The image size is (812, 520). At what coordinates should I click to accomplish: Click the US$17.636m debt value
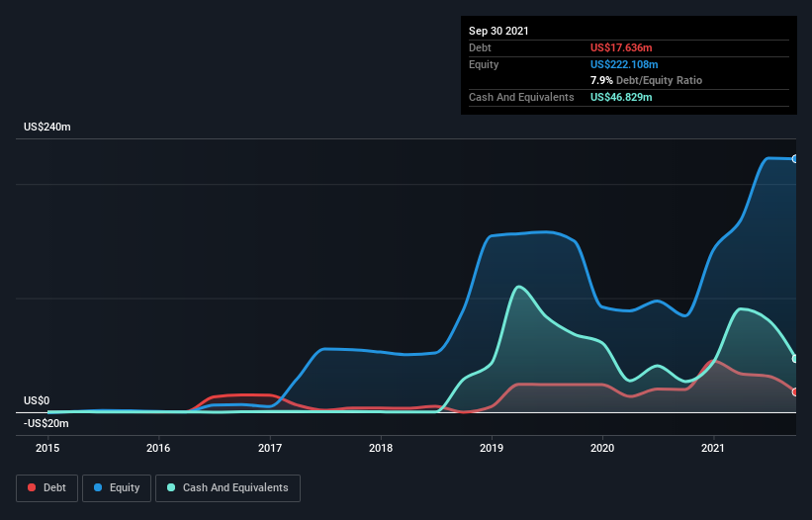click(x=621, y=47)
